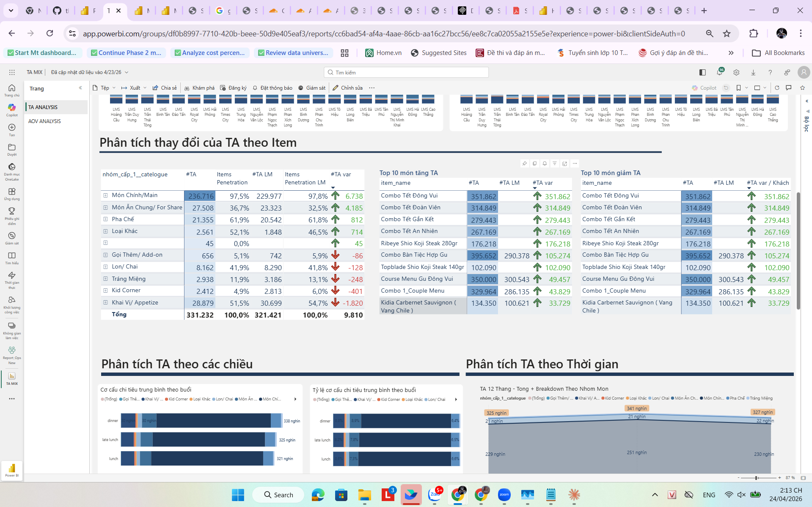Screen dimensions: 812x507
Task: Open Power BI settings gear
Action: coord(736,72)
